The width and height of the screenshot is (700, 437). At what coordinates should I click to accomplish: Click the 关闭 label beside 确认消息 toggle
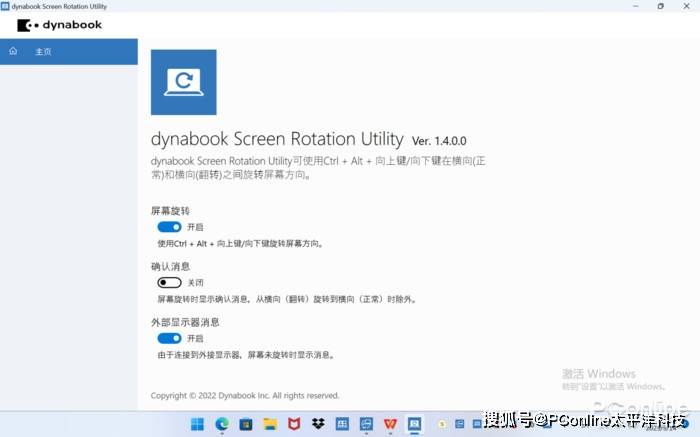tap(195, 283)
